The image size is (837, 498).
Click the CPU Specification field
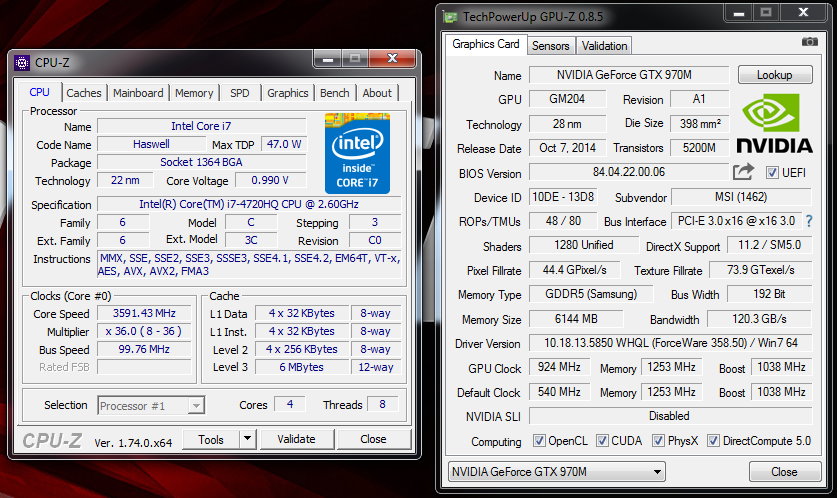pyautogui.click(x=249, y=204)
